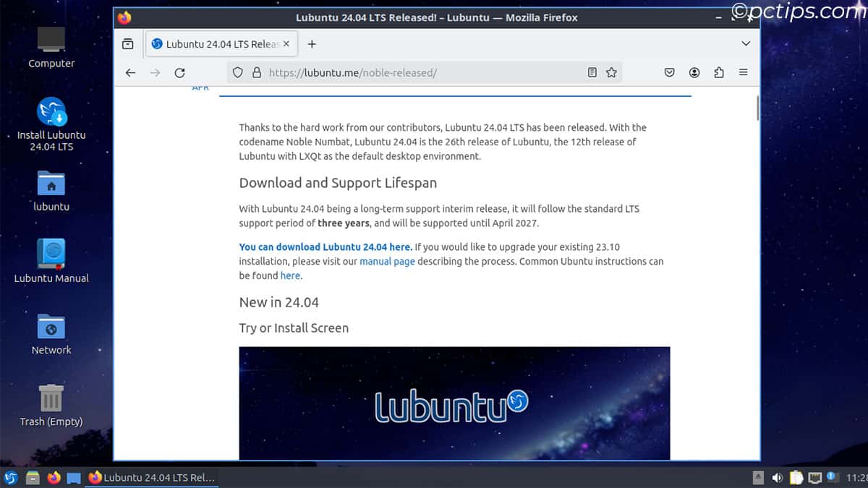
Task: Click removable media eject tray icon
Action: pyautogui.click(x=758, y=477)
